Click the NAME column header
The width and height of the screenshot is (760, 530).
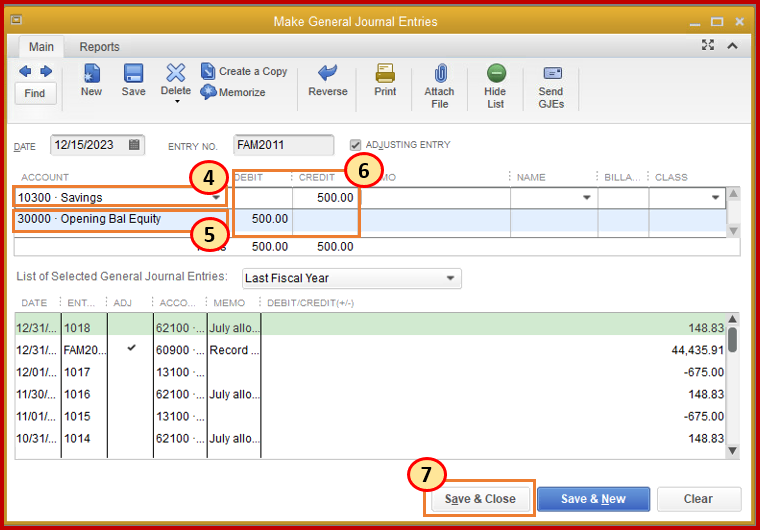point(531,177)
